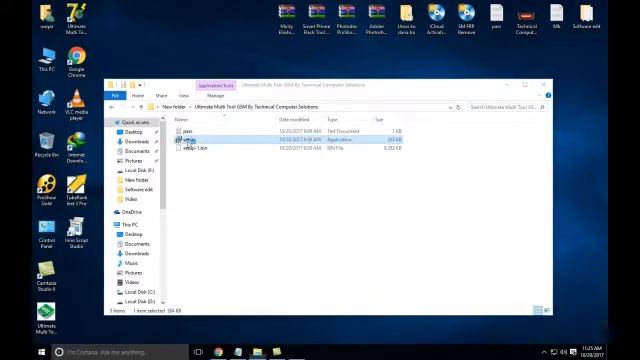Open the Manage ribbon tab
Screen dimensions: 640x360
(216, 96)
